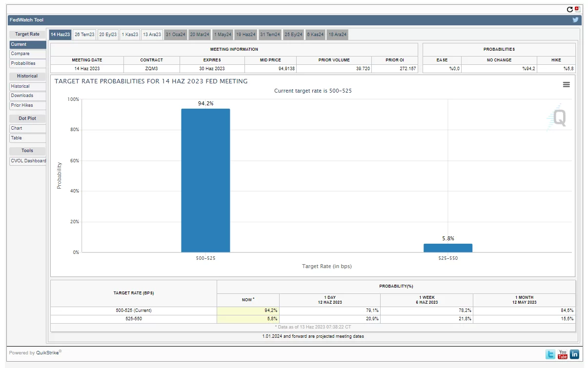Click the 500-525 (Current) table row label
588x368 pixels.
(x=134, y=310)
